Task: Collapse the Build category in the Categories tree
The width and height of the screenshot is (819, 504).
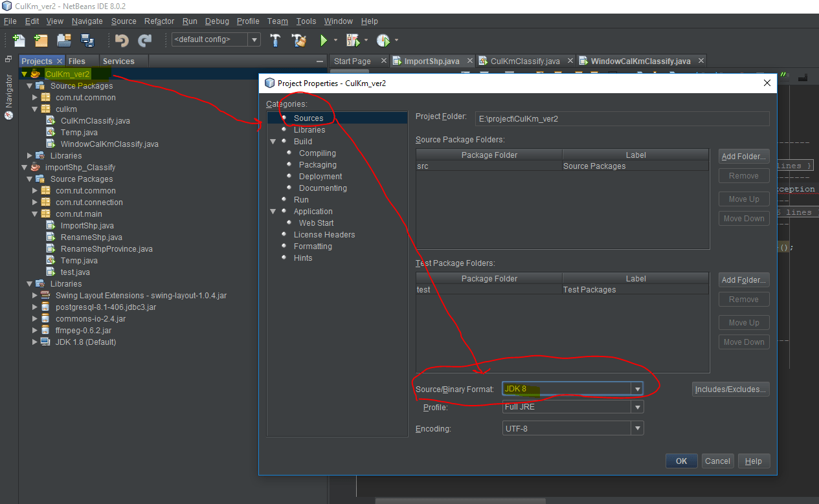Action: [273, 141]
